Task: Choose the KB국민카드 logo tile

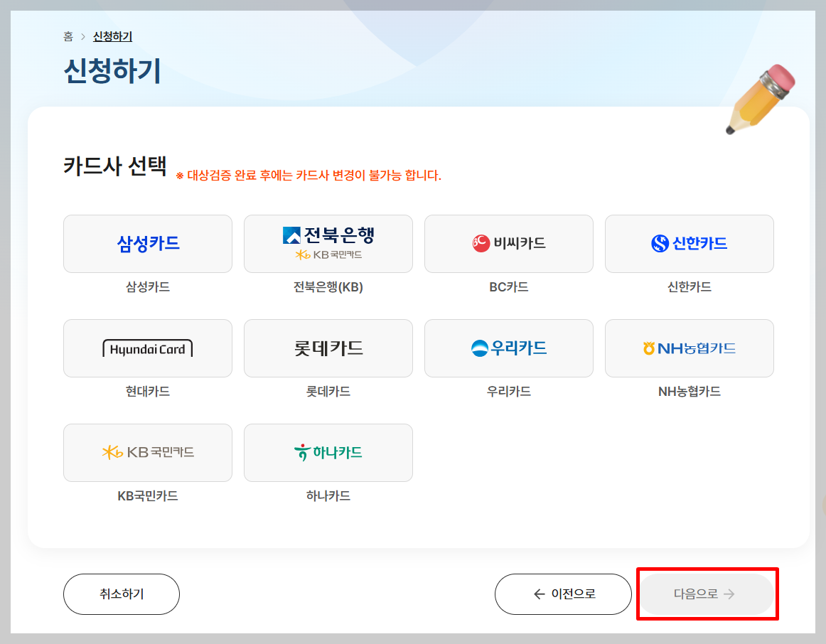Action: [x=148, y=453]
